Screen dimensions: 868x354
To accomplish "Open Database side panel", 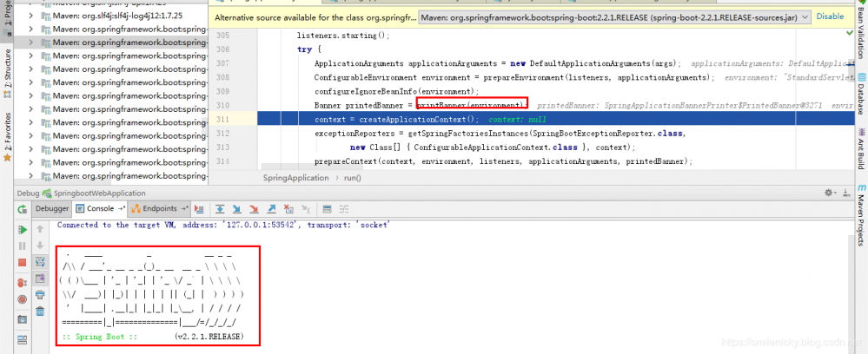I will pyautogui.click(x=861, y=95).
